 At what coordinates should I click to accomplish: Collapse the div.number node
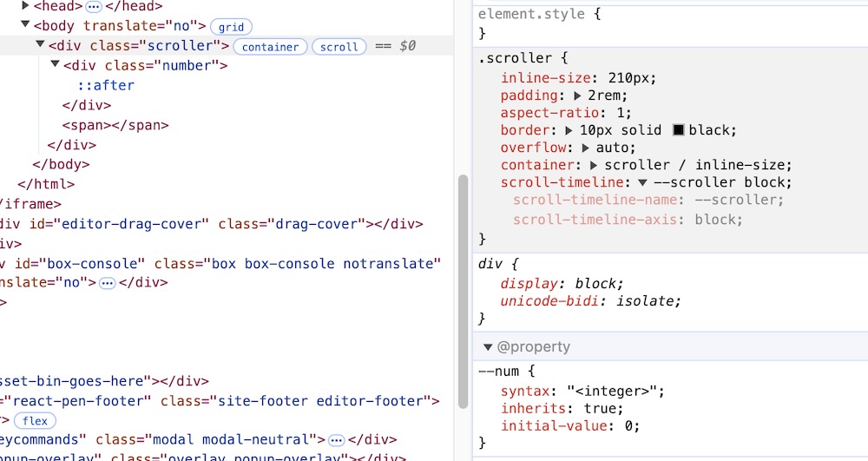(x=56, y=66)
